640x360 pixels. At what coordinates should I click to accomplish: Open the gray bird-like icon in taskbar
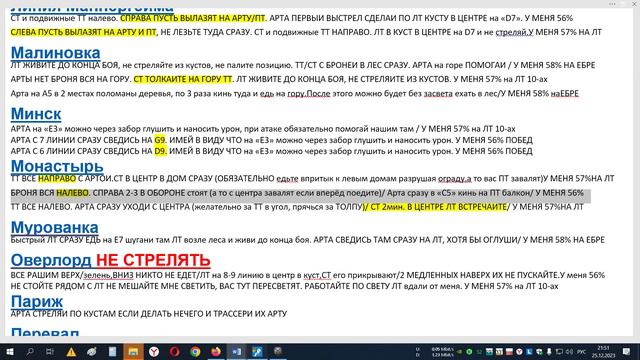(91, 352)
